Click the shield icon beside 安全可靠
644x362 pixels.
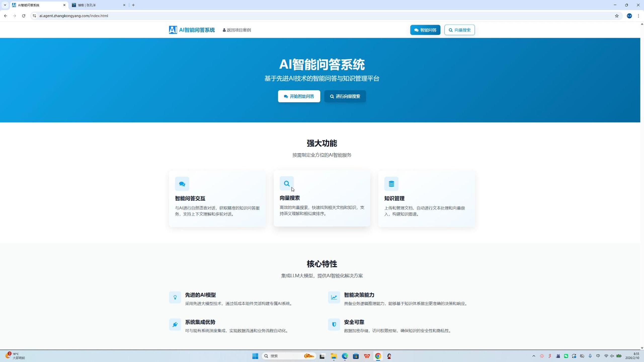334,325
